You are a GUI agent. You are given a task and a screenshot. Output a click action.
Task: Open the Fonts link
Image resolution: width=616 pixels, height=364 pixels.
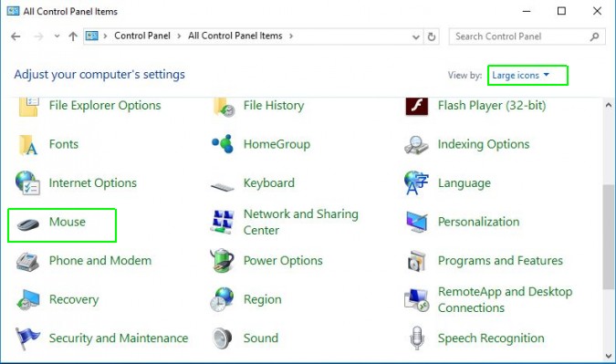(64, 144)
